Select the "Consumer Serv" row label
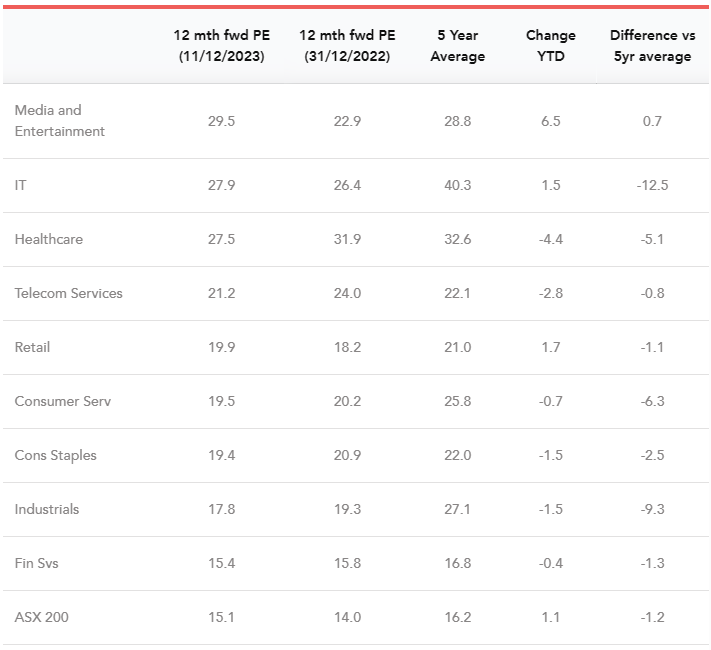Screen dimensions: 711x650 pos(63,402)
